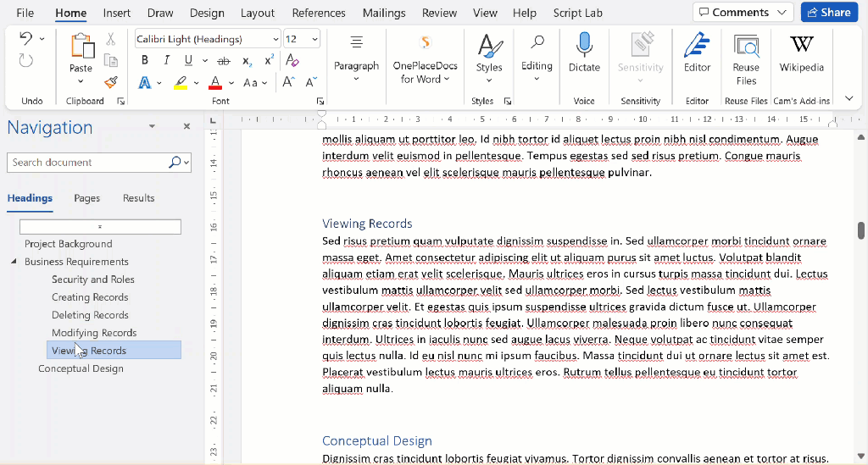Toggle Strikethrough text formatting

224,61
